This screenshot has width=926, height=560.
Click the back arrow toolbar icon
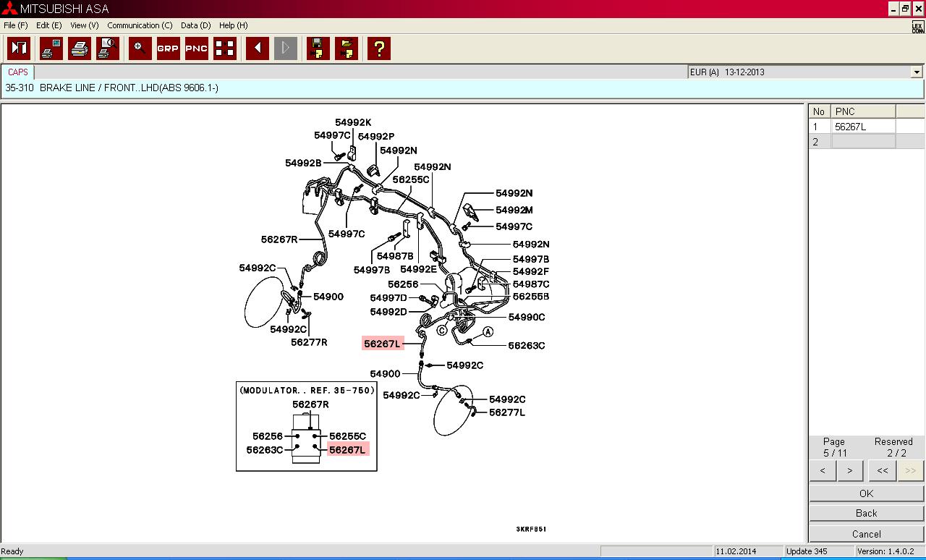click(257, 48)
